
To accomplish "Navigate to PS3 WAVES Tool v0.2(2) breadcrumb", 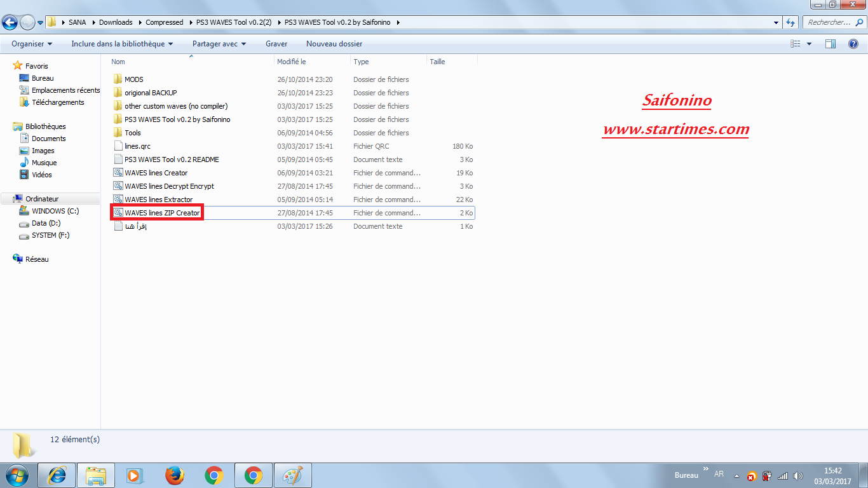I will (234, 22).
